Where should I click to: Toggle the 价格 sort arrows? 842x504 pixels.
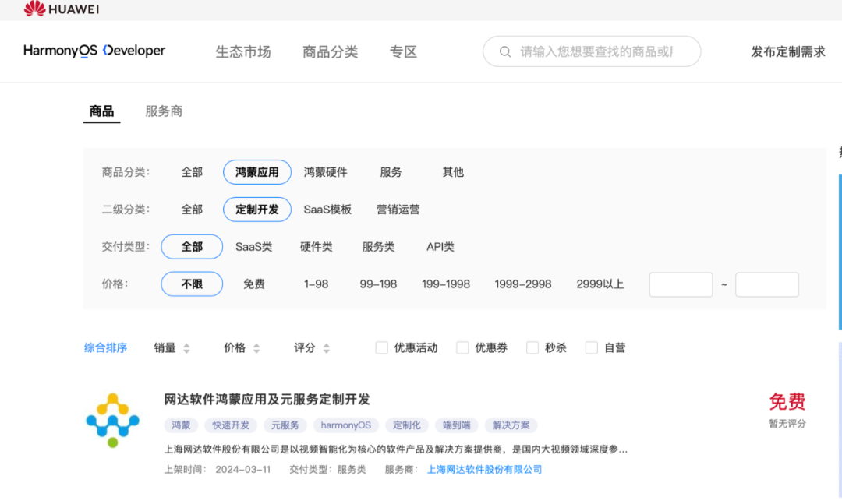[x=256, y=348]
